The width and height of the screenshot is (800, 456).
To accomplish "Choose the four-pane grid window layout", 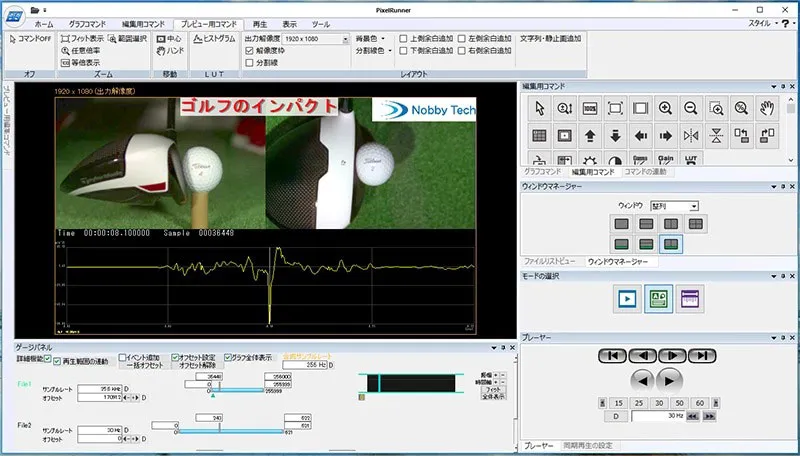I will 696,224.
